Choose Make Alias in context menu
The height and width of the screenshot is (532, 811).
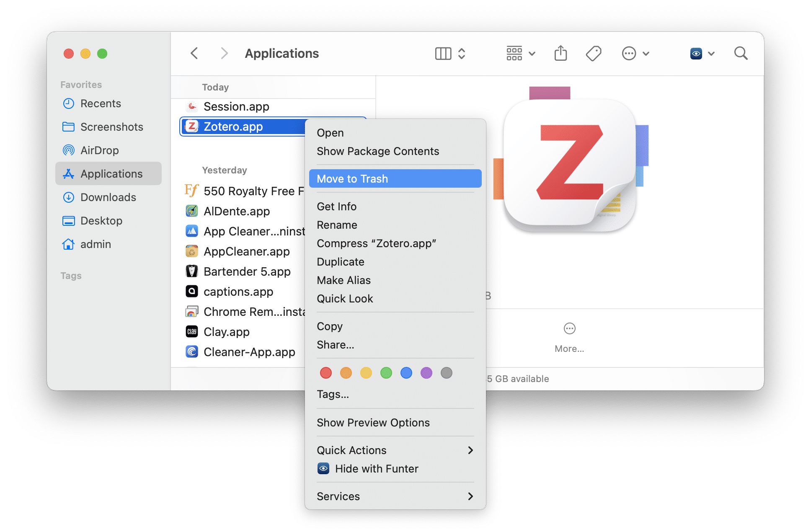pyautogui.click(x=395, y=280)
